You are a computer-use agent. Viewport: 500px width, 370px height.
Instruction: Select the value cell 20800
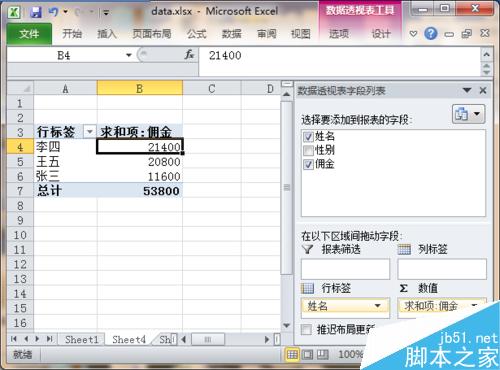(140, 162)
